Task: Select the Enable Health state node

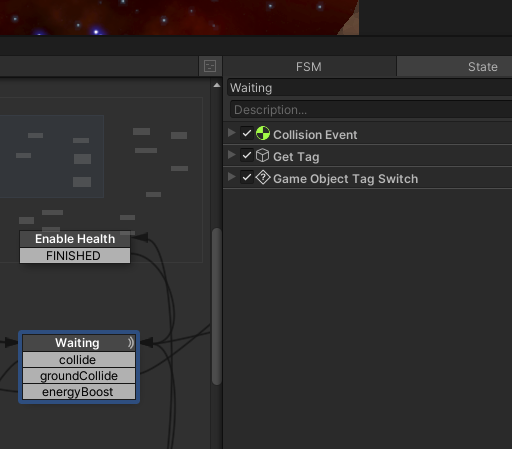Action: [x=75, y=239]
